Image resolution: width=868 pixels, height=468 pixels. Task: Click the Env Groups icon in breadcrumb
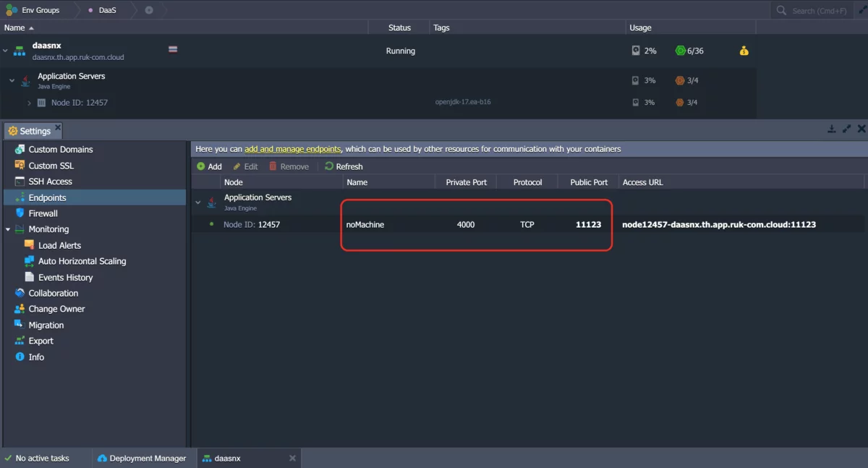point(12,10)
